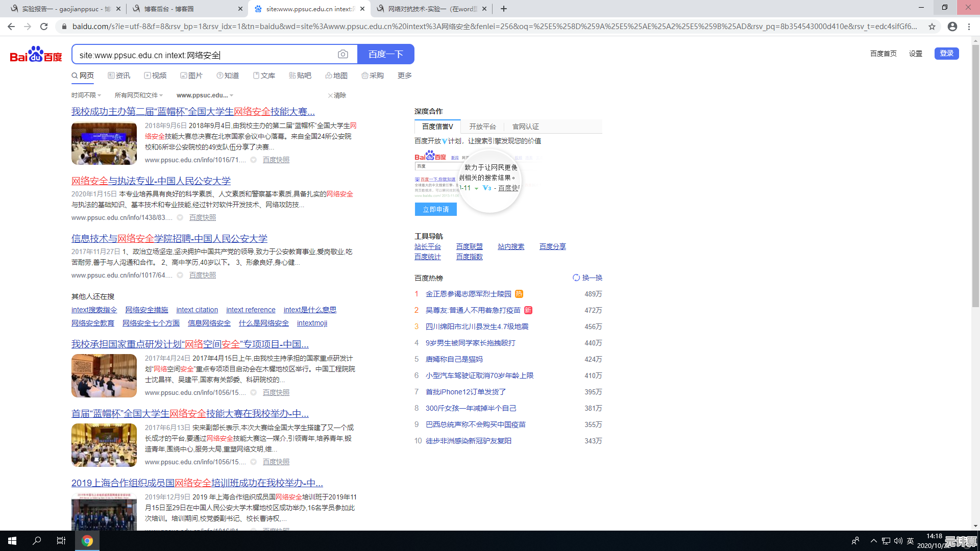This screenshot has width=980, height=551.
Task: Click 换一换 refresh hot list icon
Action: pos(576,278)
